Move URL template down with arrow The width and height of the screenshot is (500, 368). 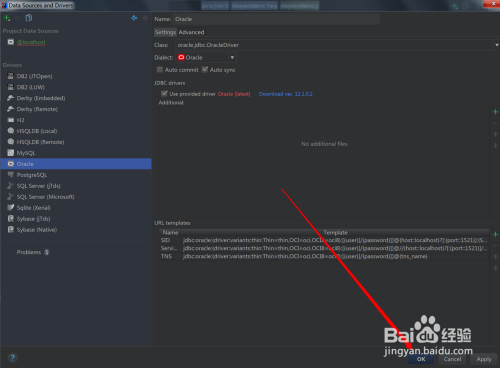click(x=495, y=268)
